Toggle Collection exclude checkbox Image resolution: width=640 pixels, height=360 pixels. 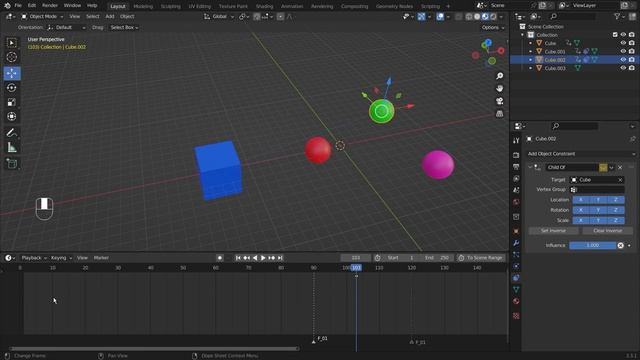tap(615, 35)
